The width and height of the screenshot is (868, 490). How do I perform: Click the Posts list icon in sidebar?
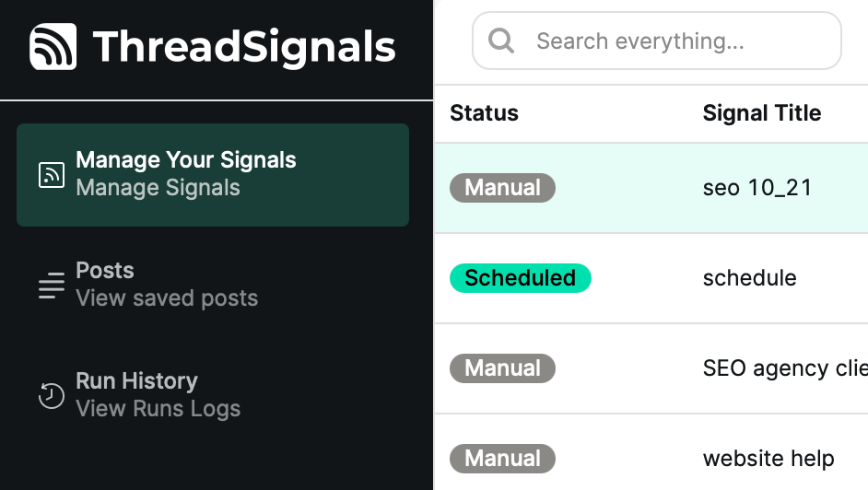52,286
